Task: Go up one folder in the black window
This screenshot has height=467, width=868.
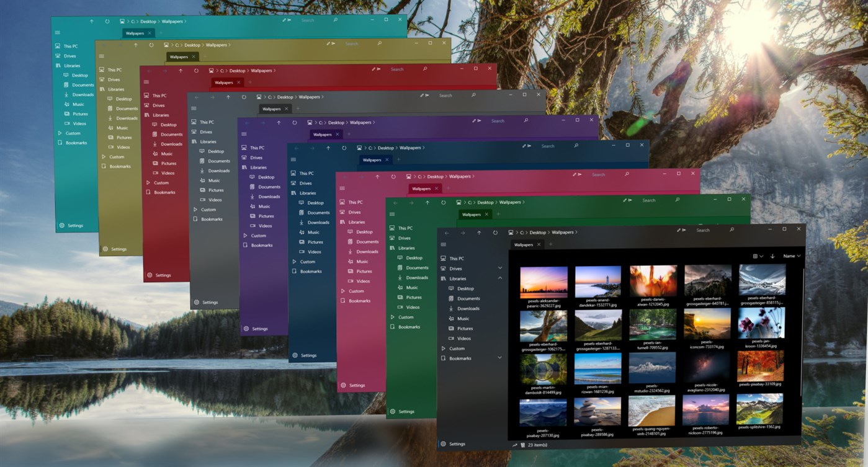Action: [479, 233]
